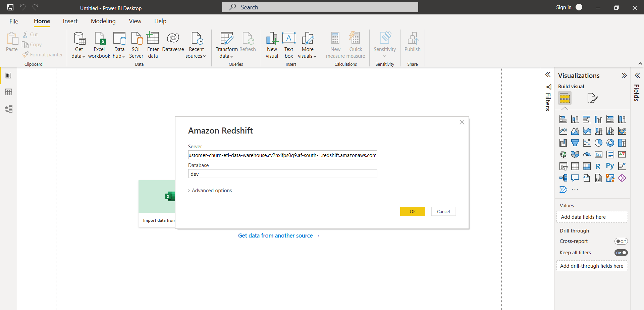Select the slicer visual
The height and width of the screenshot is (310, 644).
(563, 166)
